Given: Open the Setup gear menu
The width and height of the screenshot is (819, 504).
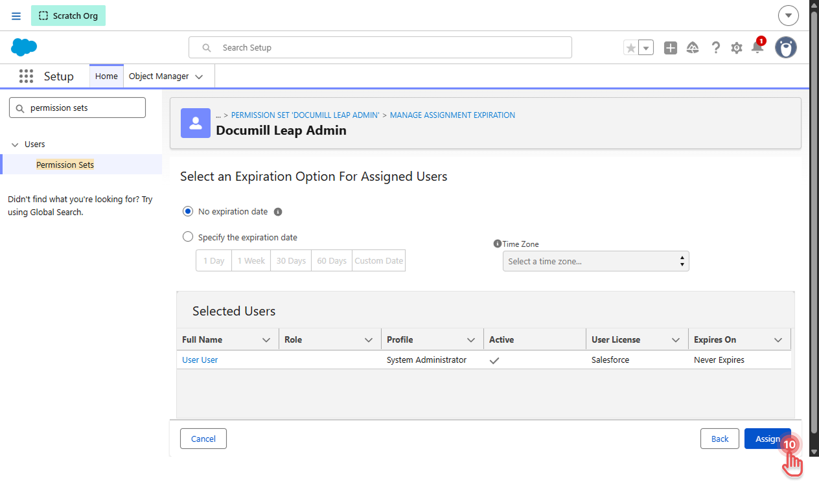Looking at the screenshot, I should [x=737, y=48].
